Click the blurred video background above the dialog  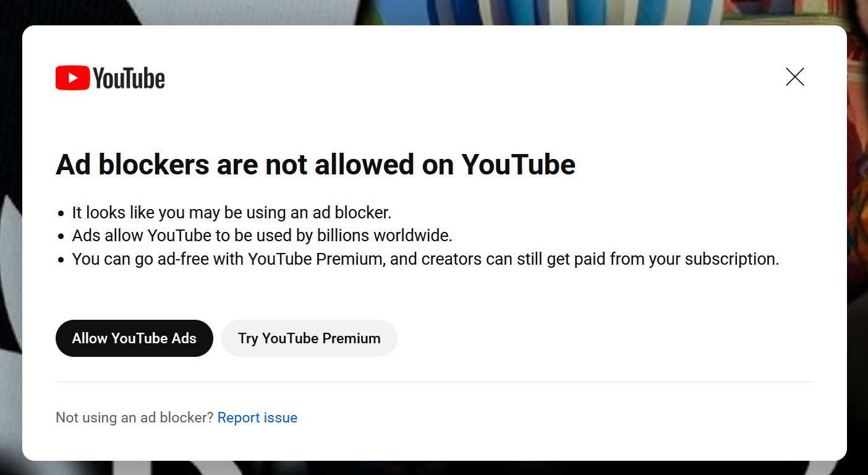[x=433, y=12]
